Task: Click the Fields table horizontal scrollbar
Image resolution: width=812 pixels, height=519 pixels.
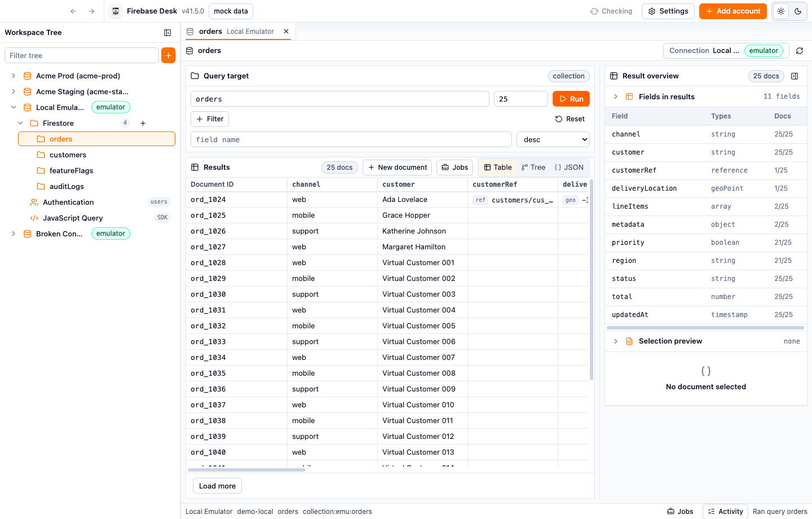Action: pos(705,328)
